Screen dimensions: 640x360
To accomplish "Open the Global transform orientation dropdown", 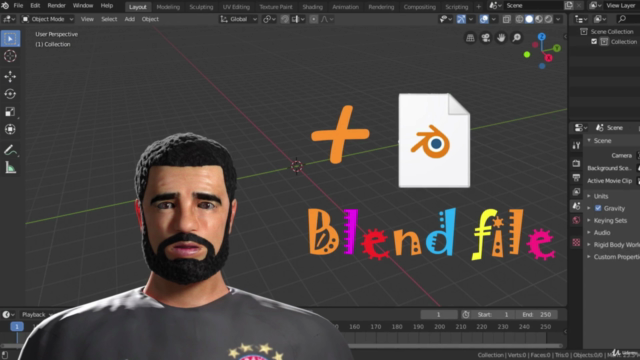I will tap(238, 19).
